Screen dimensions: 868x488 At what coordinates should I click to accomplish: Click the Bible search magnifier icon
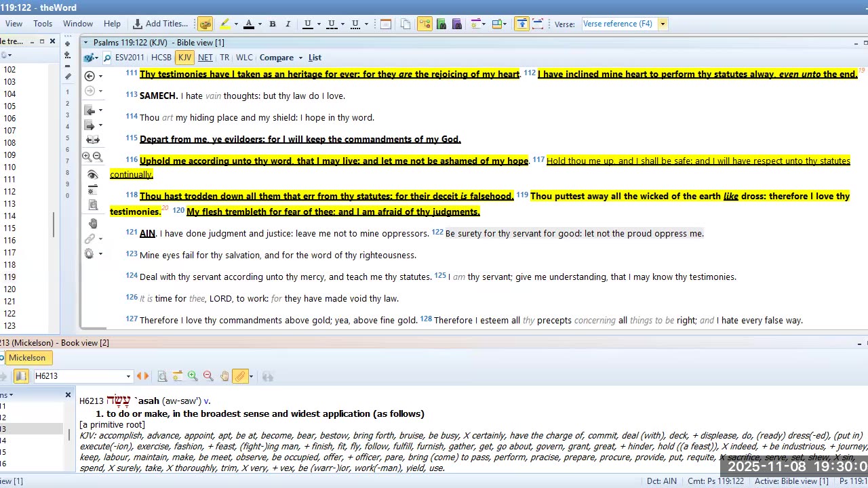pyautogui.click(x=107, y=58)
